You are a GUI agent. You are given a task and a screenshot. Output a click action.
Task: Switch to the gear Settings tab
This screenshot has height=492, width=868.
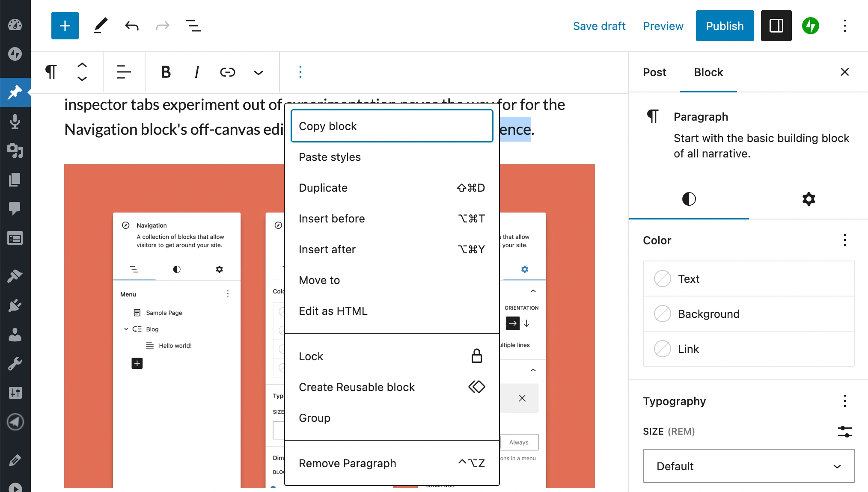(809, 199)
